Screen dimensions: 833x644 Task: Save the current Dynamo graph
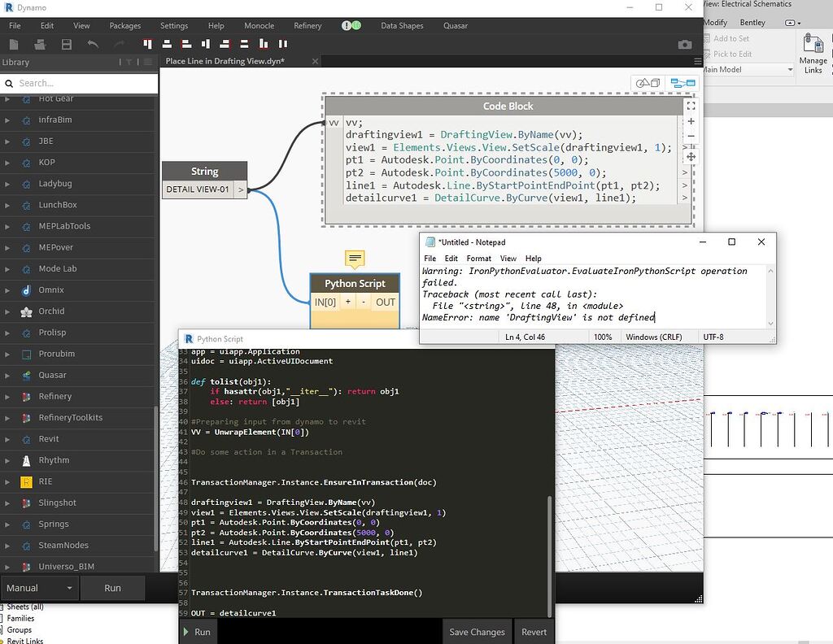(x=66, y=45)
